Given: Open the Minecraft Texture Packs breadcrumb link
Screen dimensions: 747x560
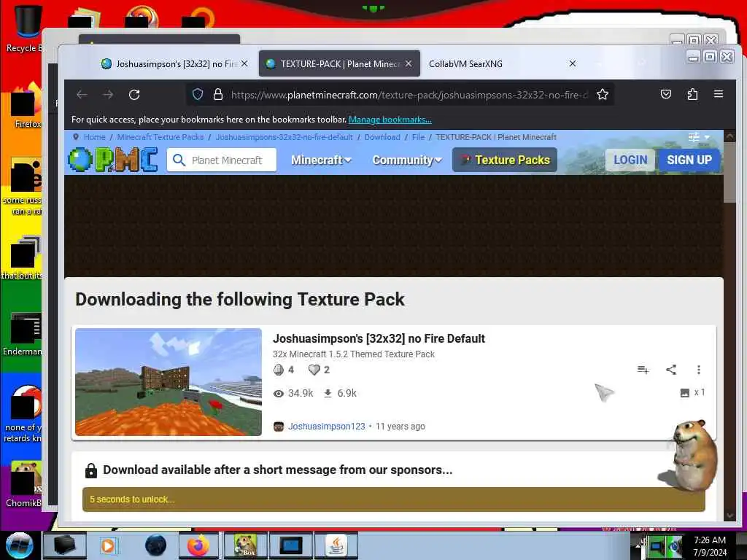Looking at the screenshot, I should point(160,137).
